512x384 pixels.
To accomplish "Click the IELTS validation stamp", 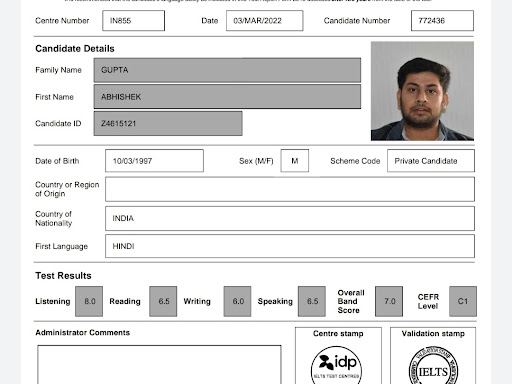I will 433,366.
